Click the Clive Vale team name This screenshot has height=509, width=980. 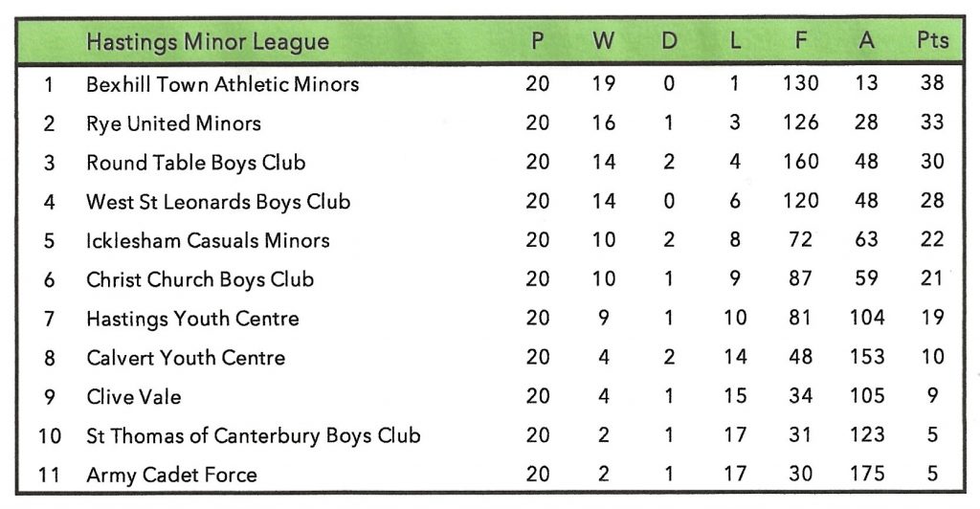click(133, 397)
